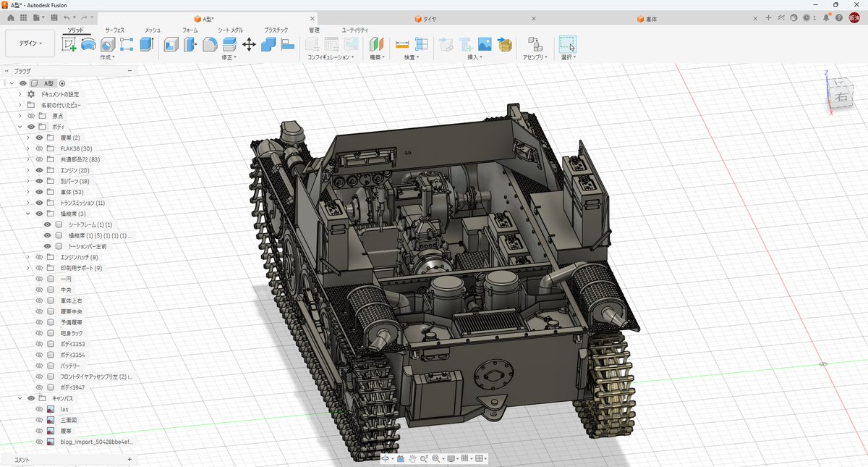This screenshot has height=467, width=868.
Task: Show the バッテリー body
Action: point(40,366)
